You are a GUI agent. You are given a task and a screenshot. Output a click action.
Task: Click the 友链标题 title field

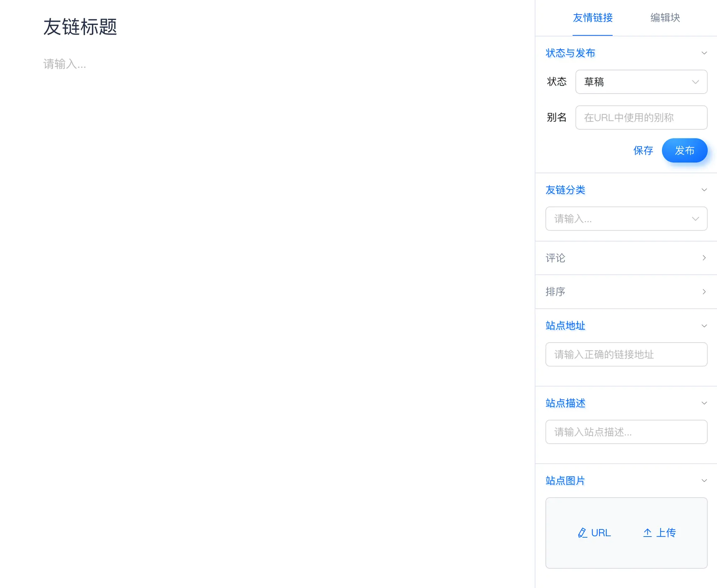(x=80, y=27)
